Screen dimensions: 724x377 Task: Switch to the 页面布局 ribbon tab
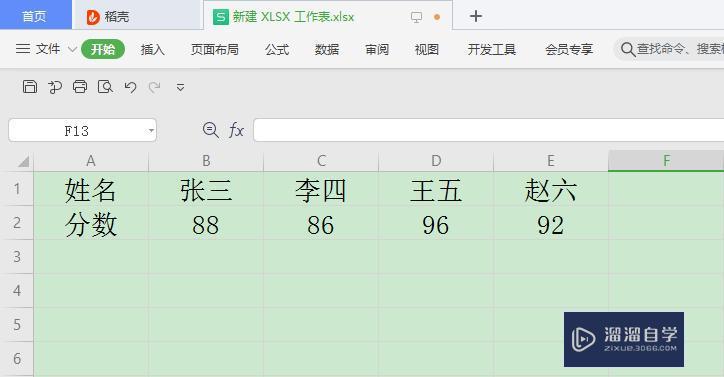[x=215, y=49]
